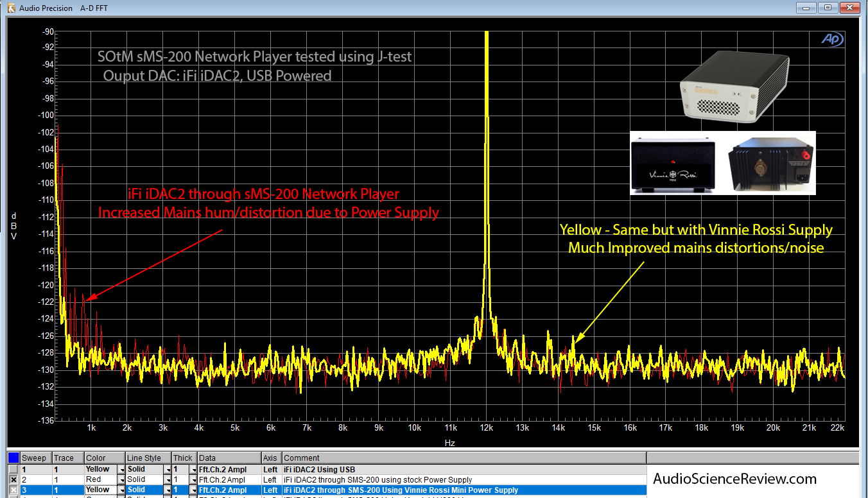Click the Sweep column header
868x498 pixels.
pyautogui.click(x=36, y=458)
